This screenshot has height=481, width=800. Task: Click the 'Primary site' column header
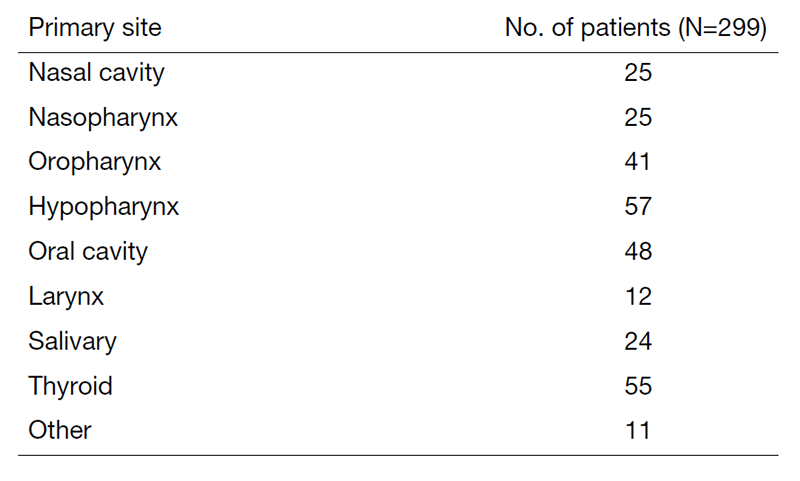tap(95, 28)
